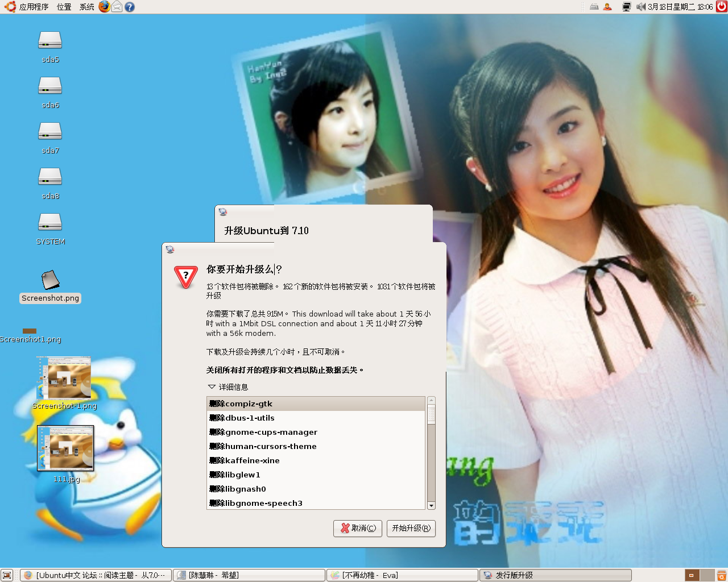Click the 取消 cancel button
Image resolution: width=728 pixels, height=582 pixels.
tap(358, 528)
